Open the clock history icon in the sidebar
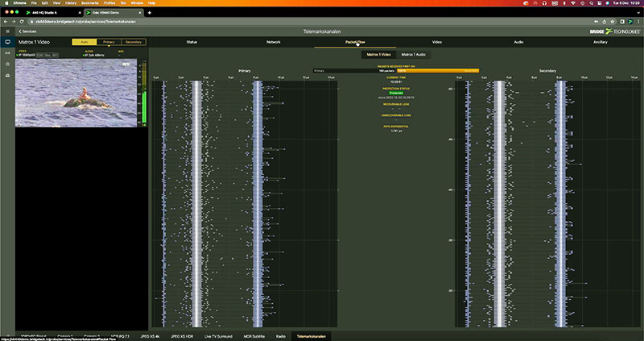Image resolution: width=644 pixels, height=341 pixels. (7, 64)
